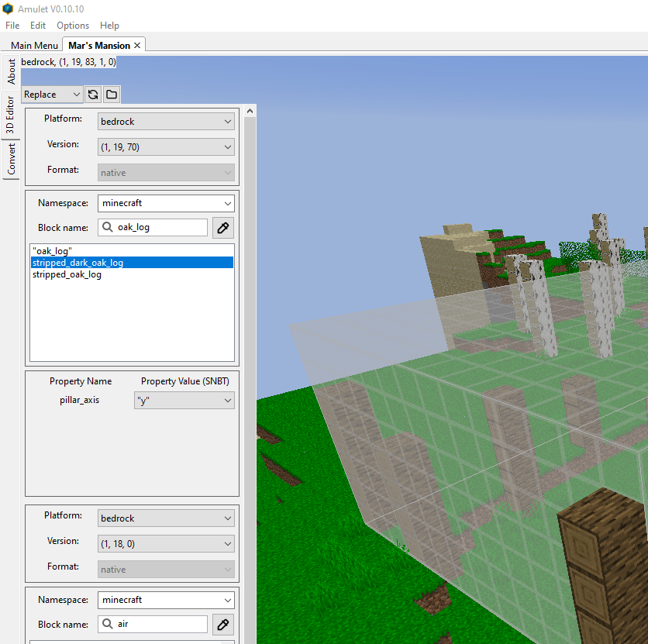
Task: Open the Namespace minecraft dropdown
Action: coord(166,202)
